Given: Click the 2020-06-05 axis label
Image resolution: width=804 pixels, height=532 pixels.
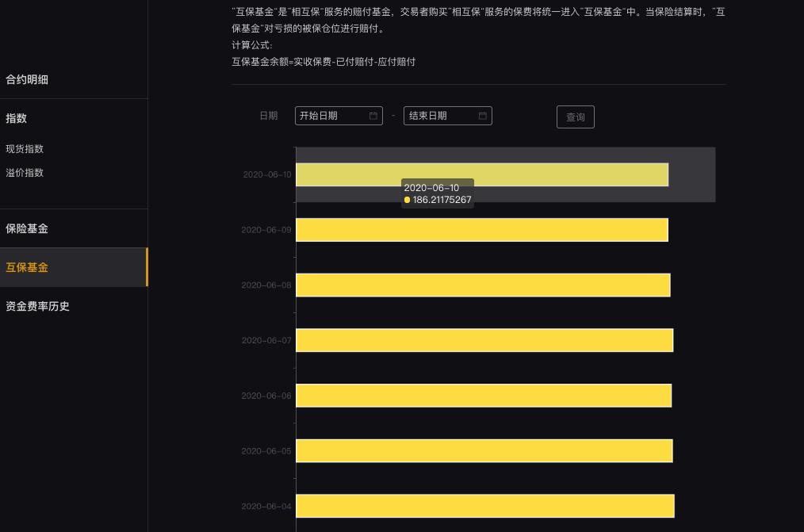Looking at the screenshot, I should tap(266, 451).
